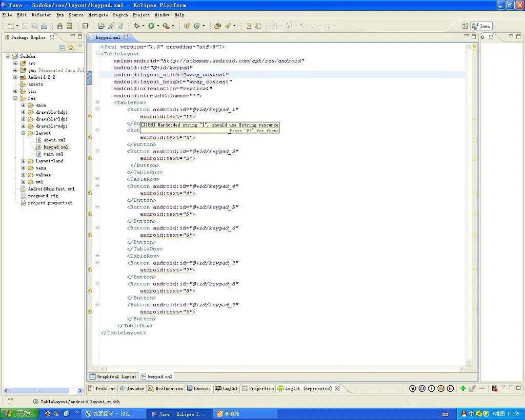Click the Debug bug icon in the toolbar
This screenshot has height=420, width=525.
click(x=136, y=26)
